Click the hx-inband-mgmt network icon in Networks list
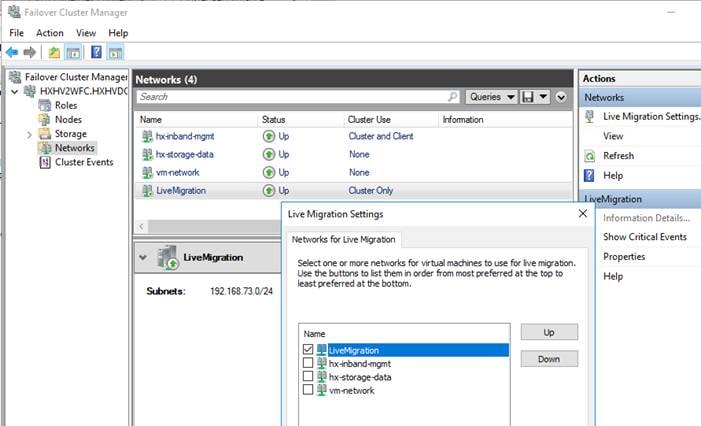Screen dimensions: 701x426 tap(147, 136)
